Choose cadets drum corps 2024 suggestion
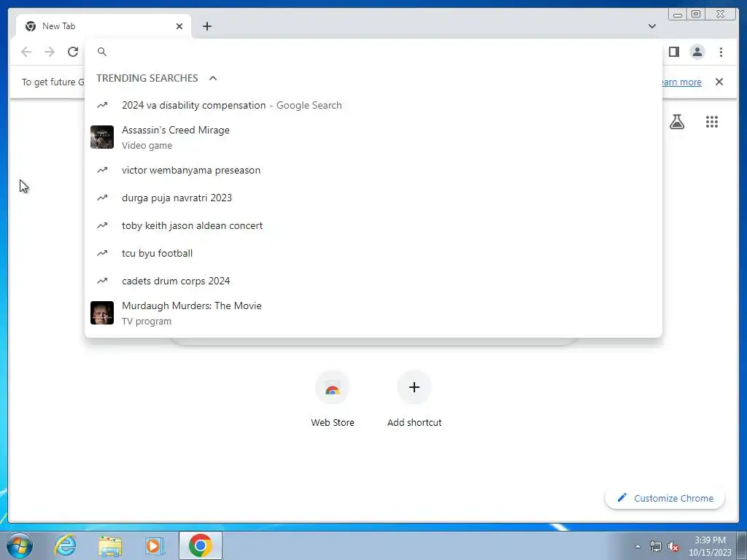The height and width of the screenshot is (560, 747). 373,281
